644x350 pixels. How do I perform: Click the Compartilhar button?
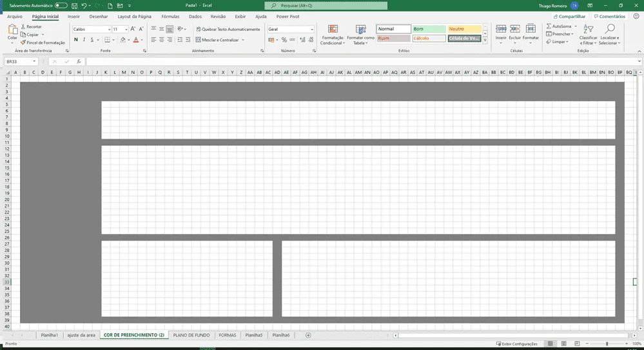(x=569, y=16)
